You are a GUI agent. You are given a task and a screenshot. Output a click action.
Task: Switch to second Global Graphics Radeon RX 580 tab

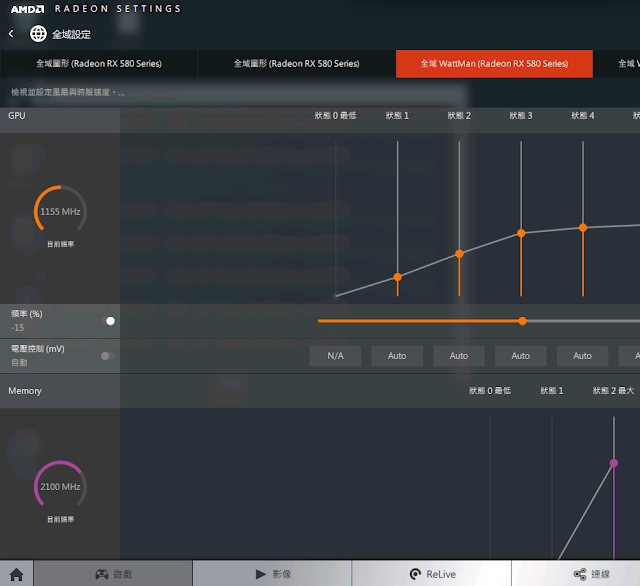(x=296, y=64)
